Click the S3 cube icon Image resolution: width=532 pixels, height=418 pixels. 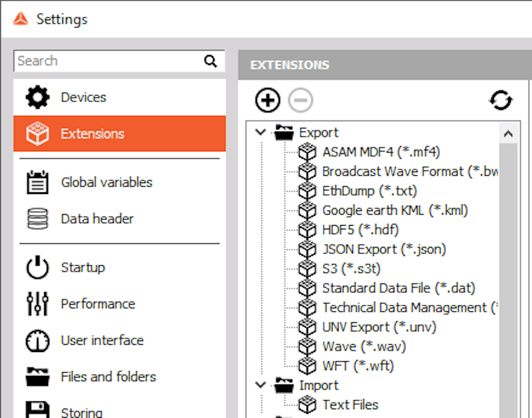pos(308,269)
